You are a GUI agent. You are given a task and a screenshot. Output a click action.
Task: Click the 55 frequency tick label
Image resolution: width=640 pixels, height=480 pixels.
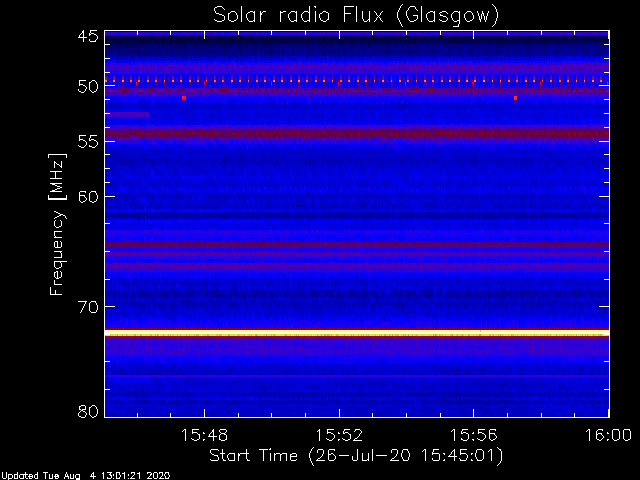pos(88,142)
